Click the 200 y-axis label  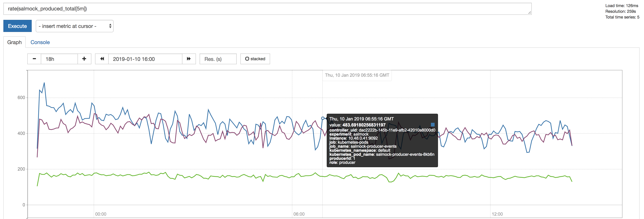tap(21, 169)
